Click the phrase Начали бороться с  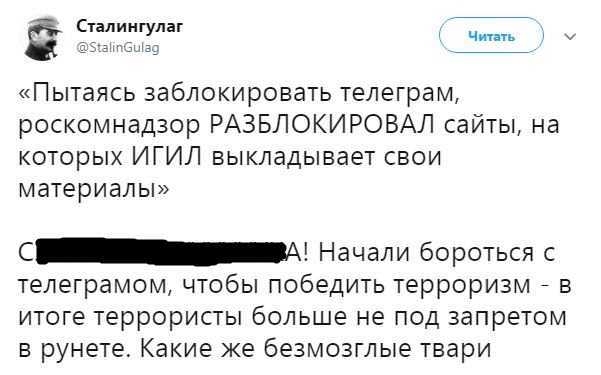point(435,252)
